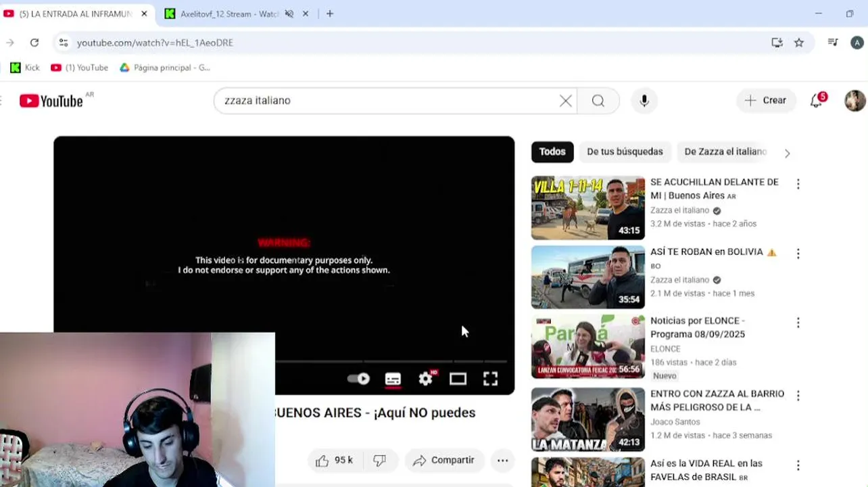This screenshot has width=868, height=487.
Task: Start voice search with microphone
Action: 644,101
